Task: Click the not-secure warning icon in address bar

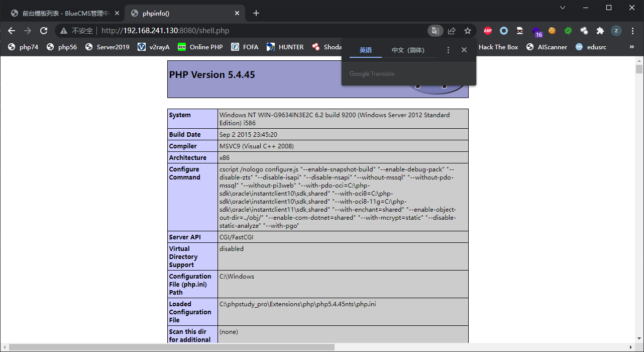Action: tap(64, 31)
